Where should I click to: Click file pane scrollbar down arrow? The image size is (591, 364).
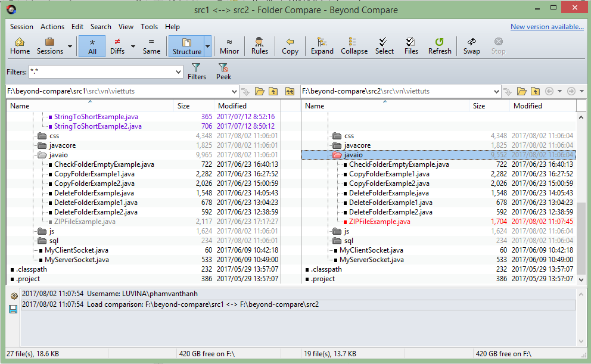click(x=581, y=279)
